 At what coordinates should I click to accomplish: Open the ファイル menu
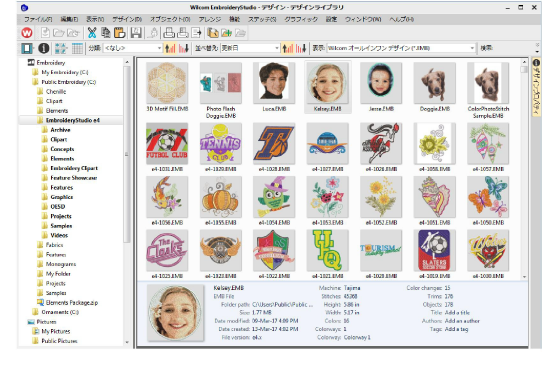pyautogui.click(x=38, y=19)
